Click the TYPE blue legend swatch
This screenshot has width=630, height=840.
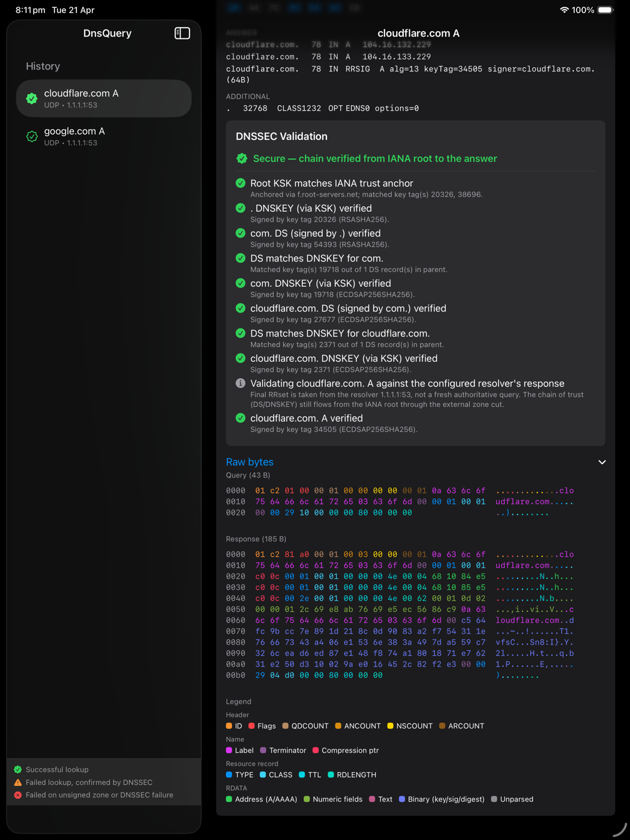(229, 775)
